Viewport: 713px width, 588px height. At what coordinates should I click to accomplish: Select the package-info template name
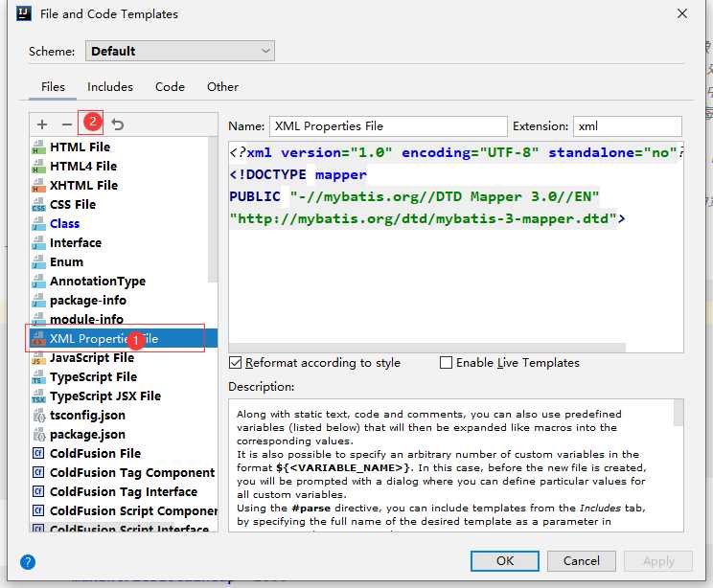[88, 301]
